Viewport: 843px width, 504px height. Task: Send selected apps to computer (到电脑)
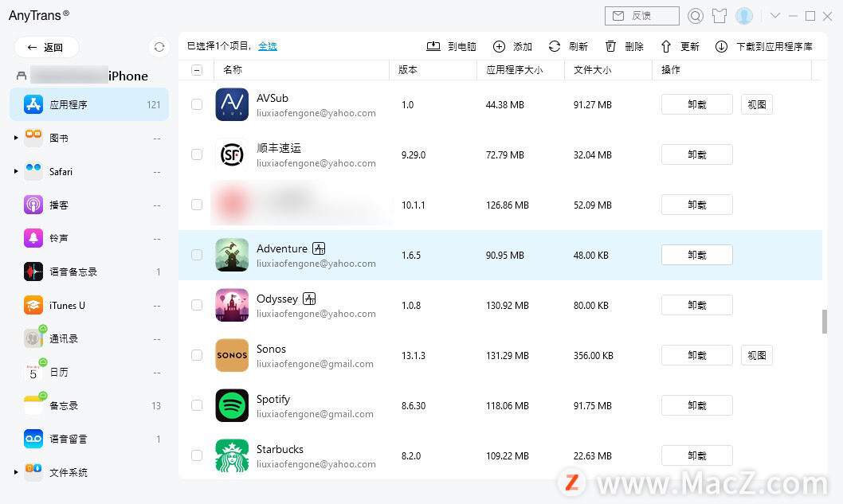coord(451,47)
